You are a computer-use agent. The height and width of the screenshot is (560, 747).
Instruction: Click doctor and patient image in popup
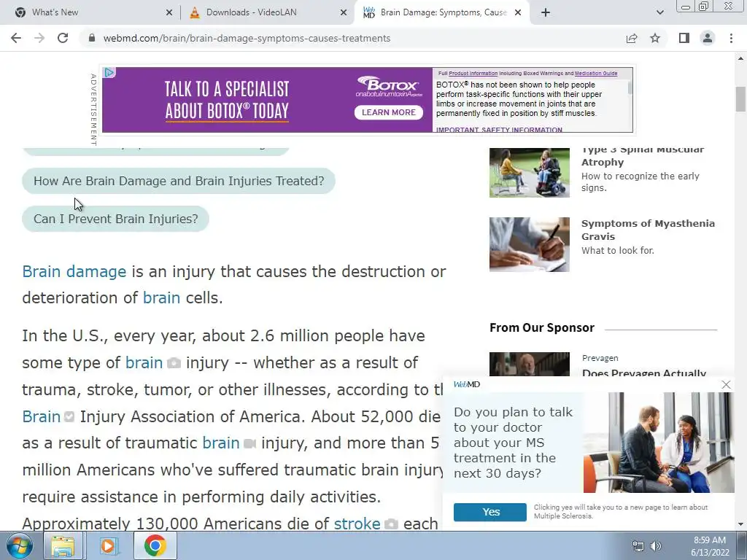click(659, 443)
